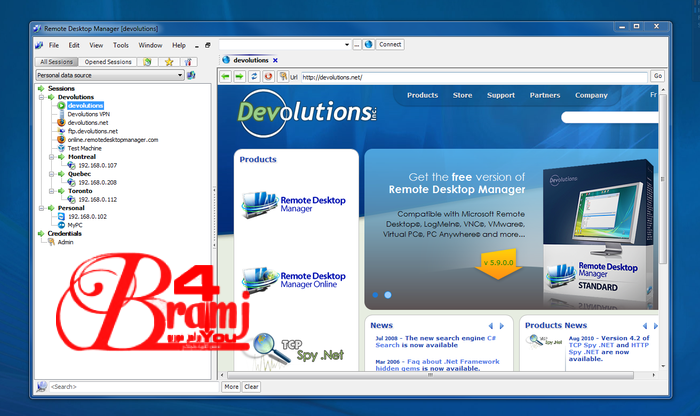Click the Products News previous arrow
The image size is (700, 416).
(645, 326)
